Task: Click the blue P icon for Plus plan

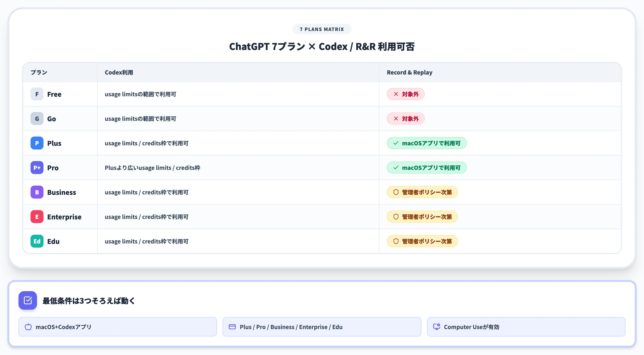Action: [37, 143]
